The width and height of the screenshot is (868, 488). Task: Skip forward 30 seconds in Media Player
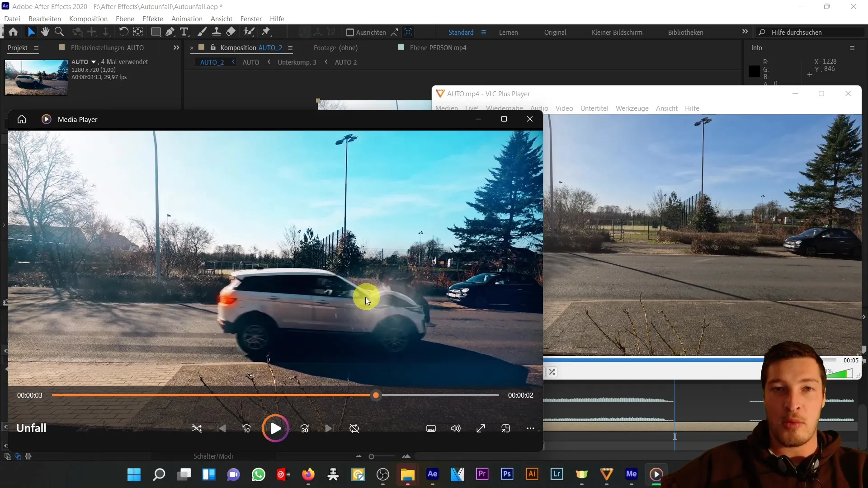pos(305,428)
